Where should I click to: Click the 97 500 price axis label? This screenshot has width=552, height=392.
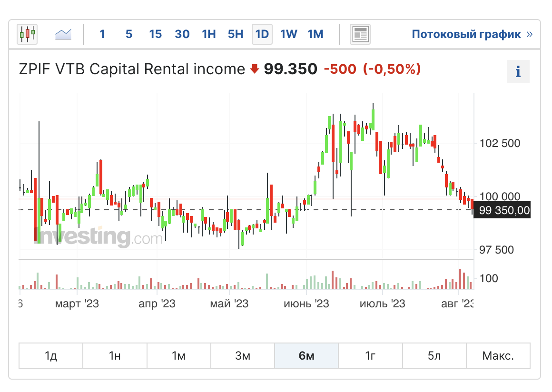pos(496,250)
